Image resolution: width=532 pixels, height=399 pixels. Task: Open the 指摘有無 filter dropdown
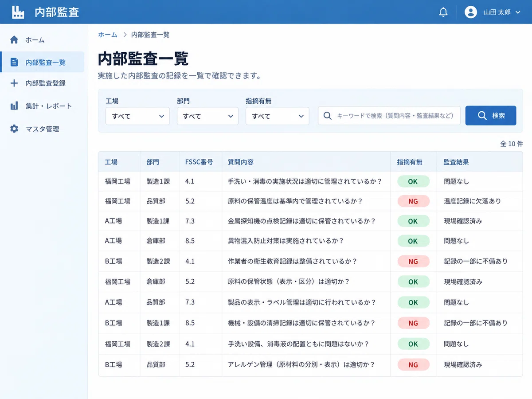tap(278, 116)
